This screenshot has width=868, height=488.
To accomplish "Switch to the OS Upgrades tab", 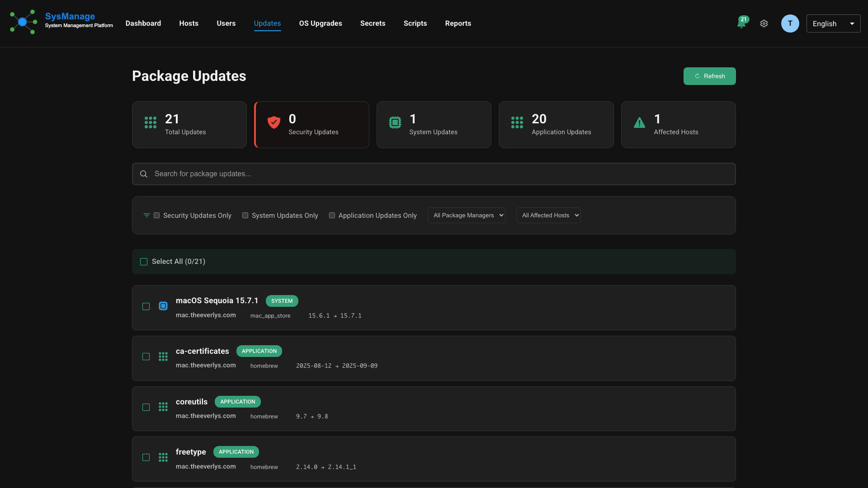I will point(321,23).
